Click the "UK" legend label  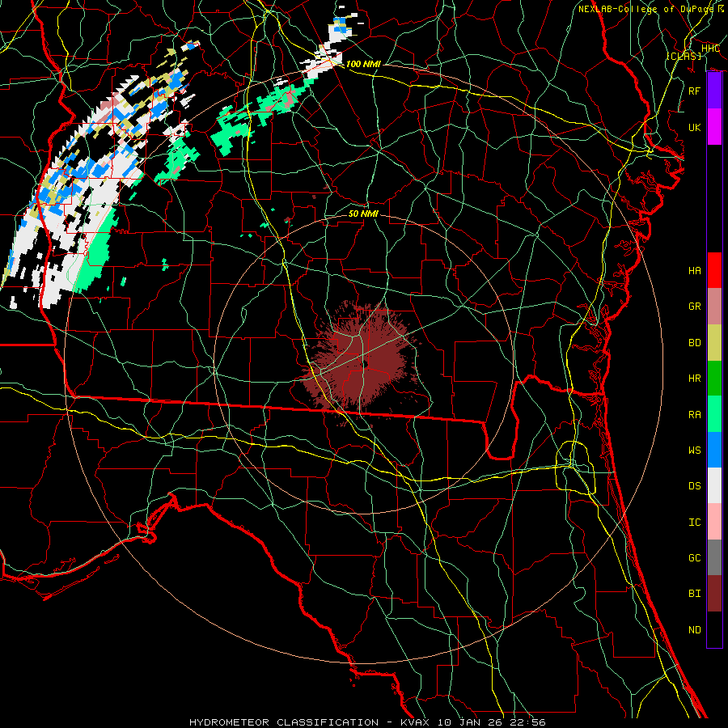(x=695, y=127)
